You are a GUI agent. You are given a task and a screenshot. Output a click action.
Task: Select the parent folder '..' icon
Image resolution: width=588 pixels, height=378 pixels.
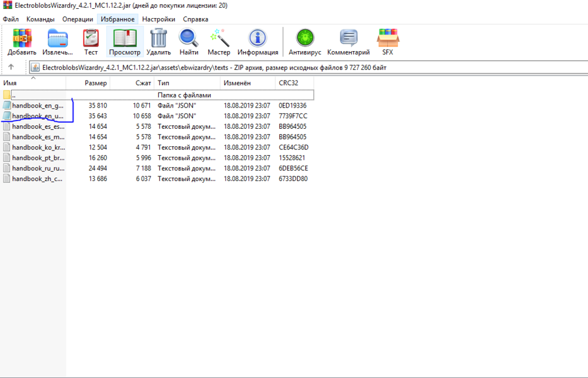point(6,95)
